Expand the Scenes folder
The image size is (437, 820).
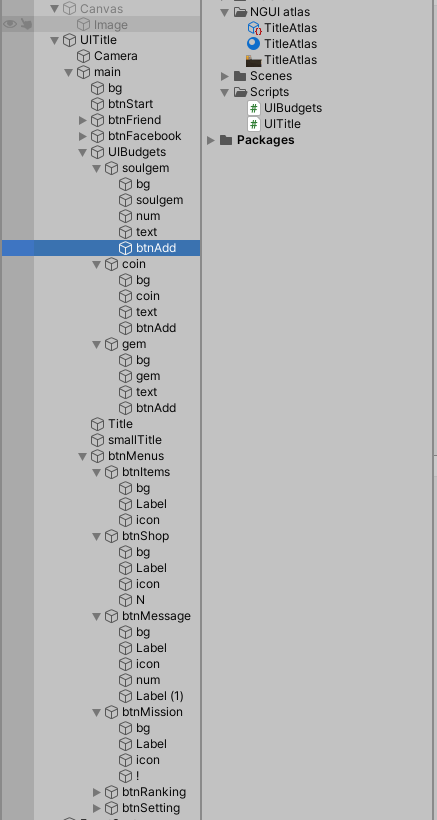click(x=225, y=76)
